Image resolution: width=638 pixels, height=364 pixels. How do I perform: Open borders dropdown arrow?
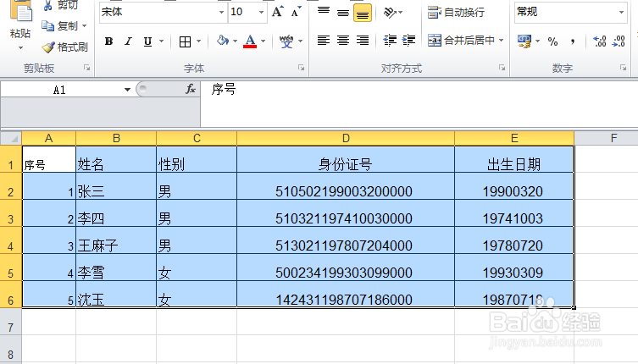coord(198,41)
